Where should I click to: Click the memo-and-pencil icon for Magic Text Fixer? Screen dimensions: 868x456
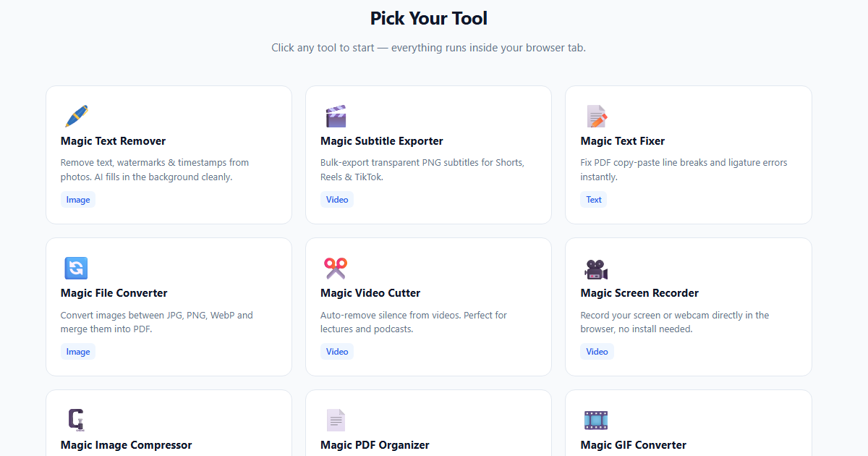(x=596, y=116)
